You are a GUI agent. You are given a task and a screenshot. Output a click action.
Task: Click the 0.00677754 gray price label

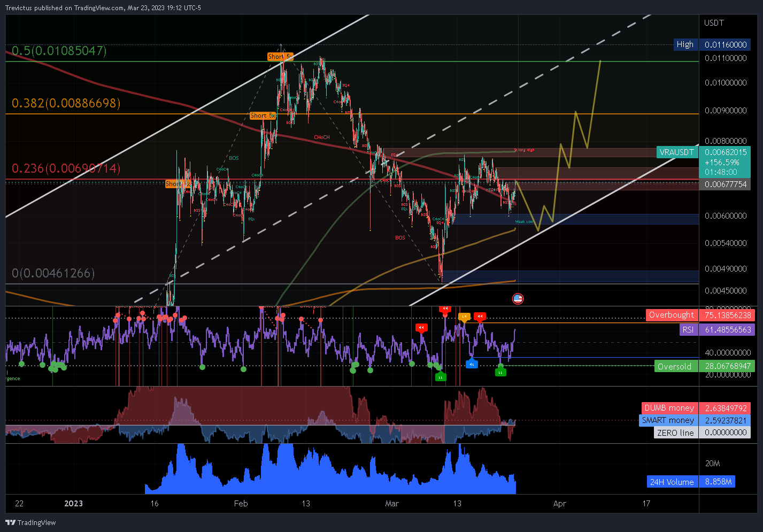[x=726, y=184]
